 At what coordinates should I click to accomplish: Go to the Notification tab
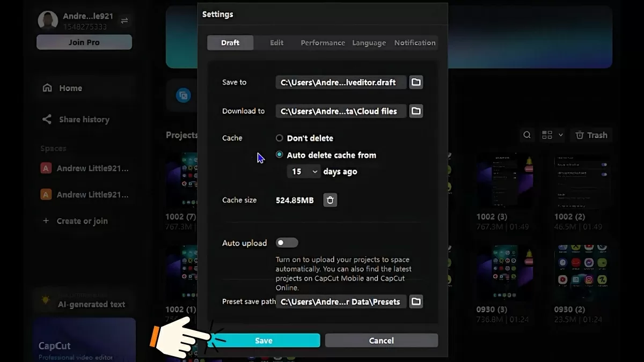click(415, 43)
